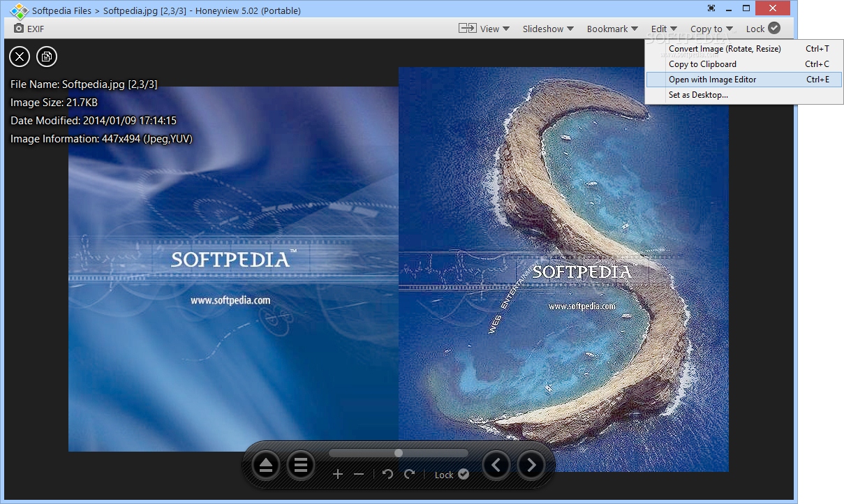The width and height of the screenshot is (844, 504).
Task: Open the Bookmark dropdown
Action: click(612, 29)
